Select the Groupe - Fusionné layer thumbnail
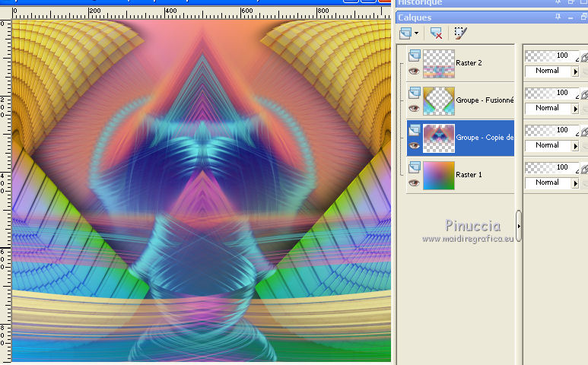 tap(439, 101)
